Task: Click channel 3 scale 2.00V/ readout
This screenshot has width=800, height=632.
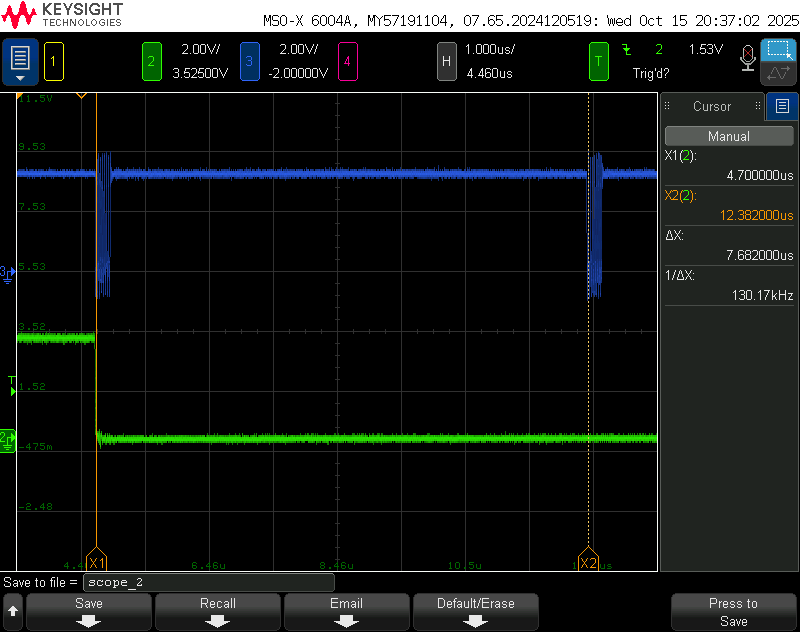Action: pos(299,49)
